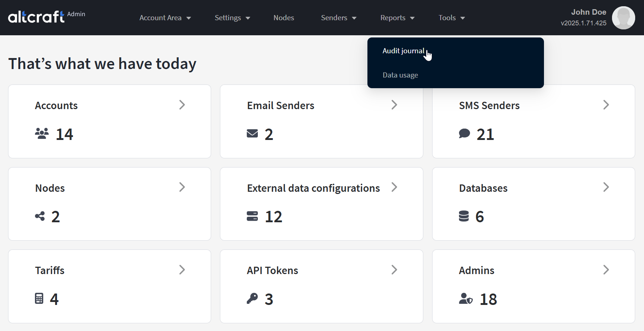This screenshot has width=644, height=331.
Task: Click the calculator icon under Tariffs
Action: [x=39, y=299]
